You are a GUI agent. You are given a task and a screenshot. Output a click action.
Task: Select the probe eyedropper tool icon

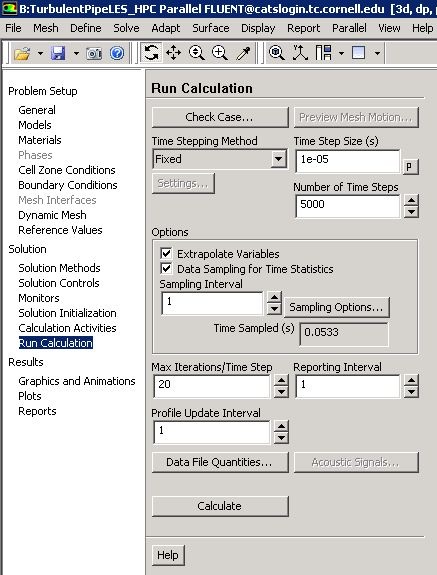pos(243,53)
